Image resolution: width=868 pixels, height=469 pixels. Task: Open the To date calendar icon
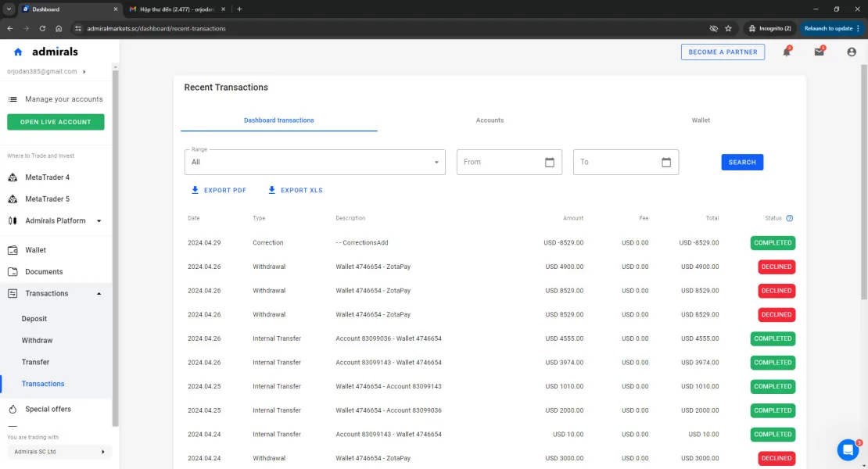tap(666, 162)
